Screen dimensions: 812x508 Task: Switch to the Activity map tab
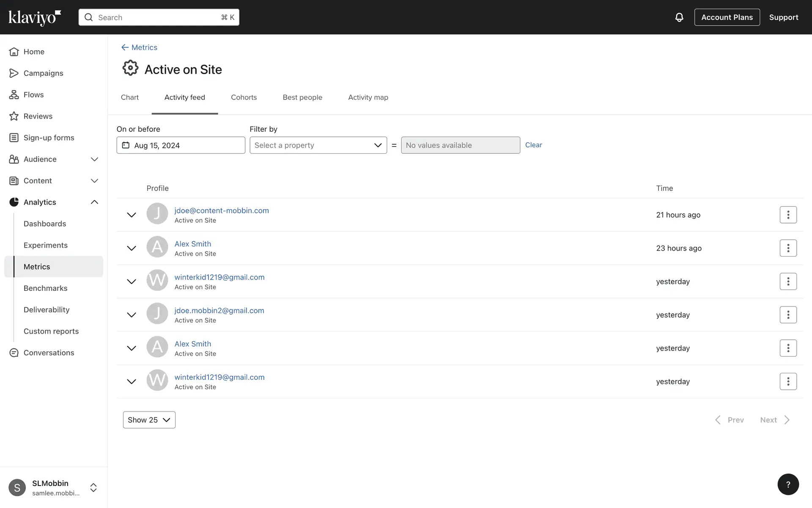(368, 97)
